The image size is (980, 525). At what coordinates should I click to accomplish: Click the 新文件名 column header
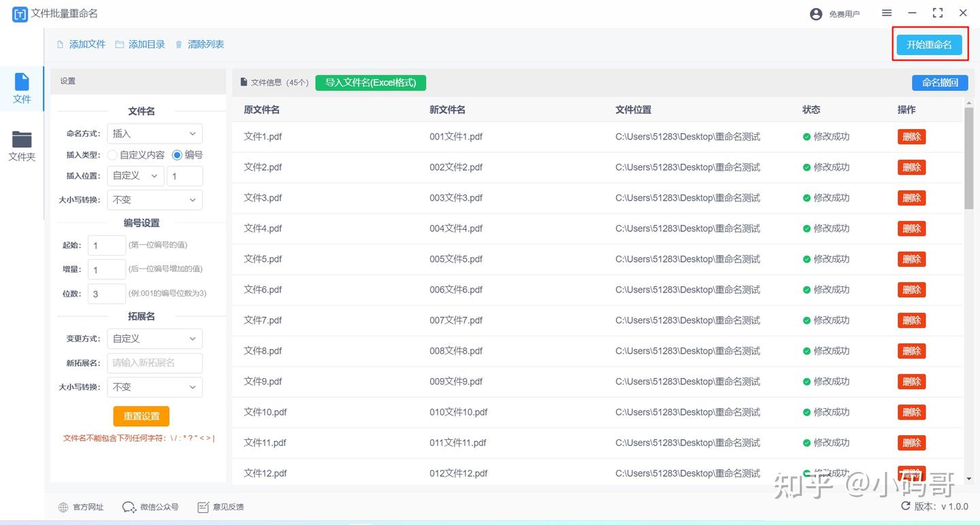447,109
